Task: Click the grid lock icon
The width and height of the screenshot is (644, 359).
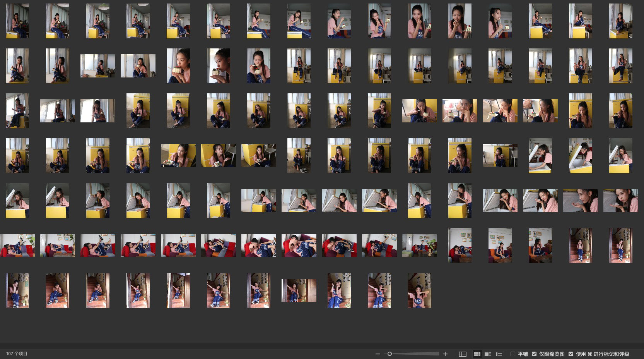Action: 463,354
